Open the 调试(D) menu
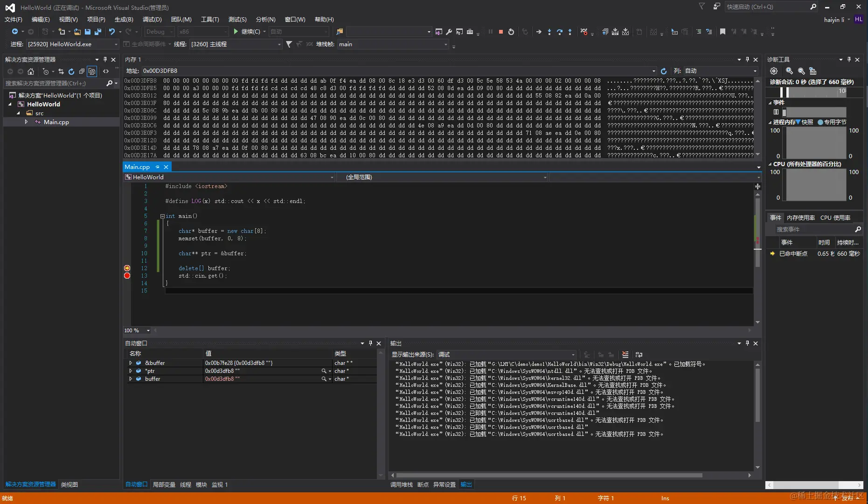868x504 pixels. [152, 20]
